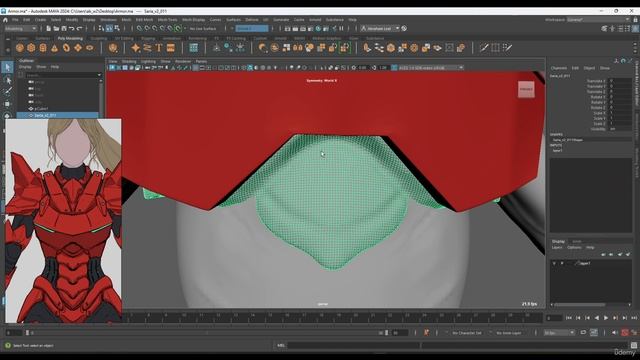This screenshot has width=640, height=360.
Task: Open the viewport Shading menu
Action: pyautogui.click(x=129, y=62)
